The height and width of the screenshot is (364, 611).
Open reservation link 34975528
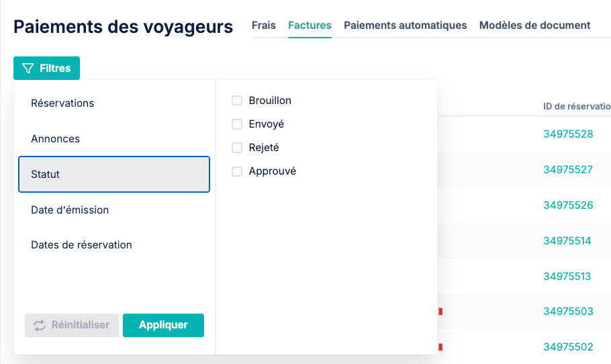[x=568, y=134]
